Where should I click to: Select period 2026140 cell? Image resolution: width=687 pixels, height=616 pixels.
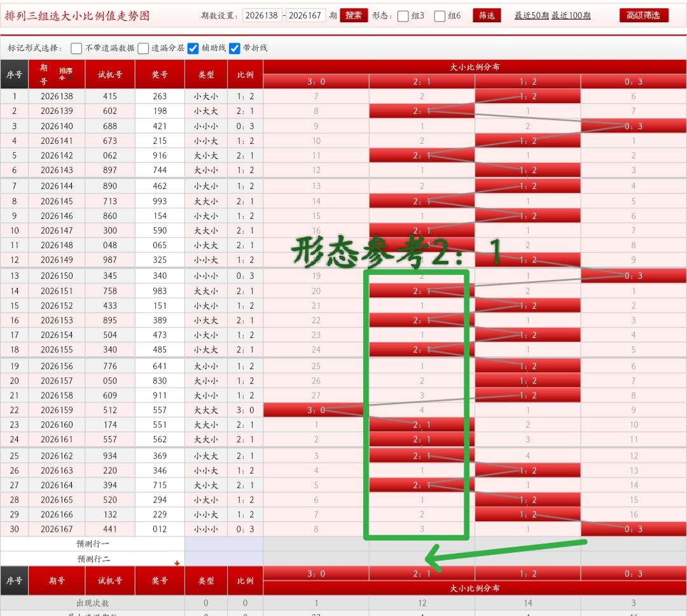tap(57, 126)
